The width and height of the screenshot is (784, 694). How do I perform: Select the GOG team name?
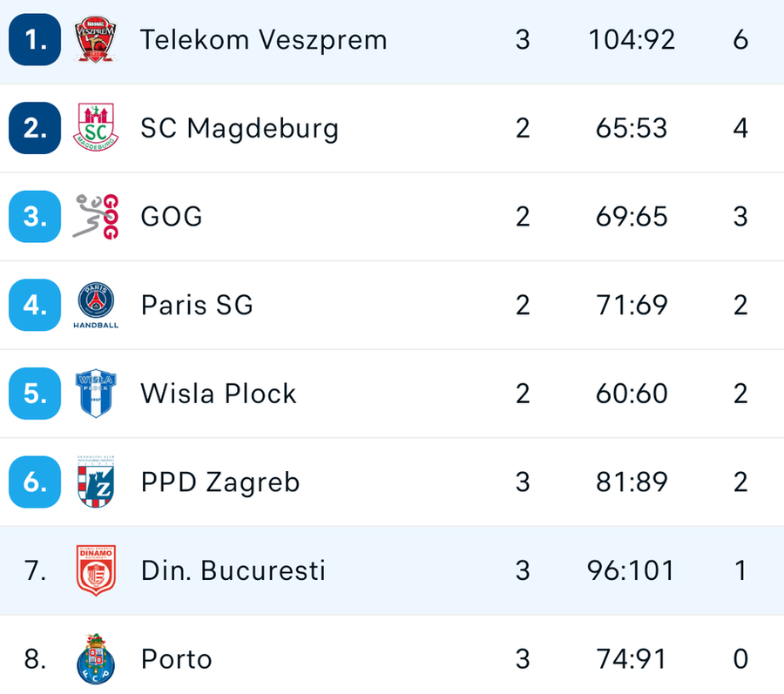click(172, 217)
